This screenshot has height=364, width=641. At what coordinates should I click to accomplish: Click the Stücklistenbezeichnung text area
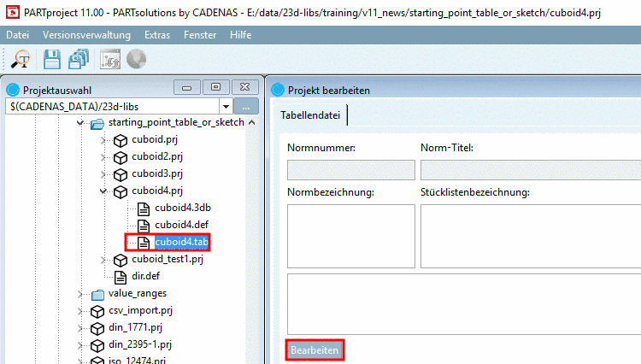[531, 236]
